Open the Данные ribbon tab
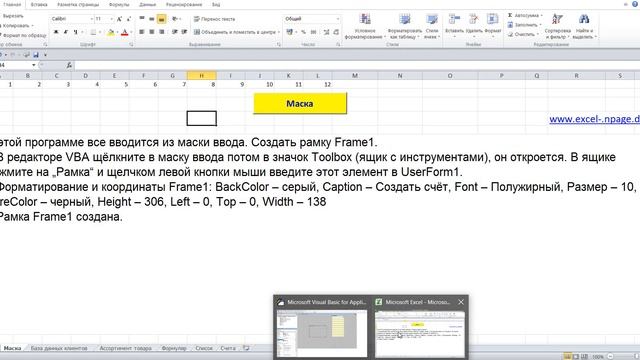The height and width of the screenshot is (360, 640). pyautogui.click(x=147, y=4)
